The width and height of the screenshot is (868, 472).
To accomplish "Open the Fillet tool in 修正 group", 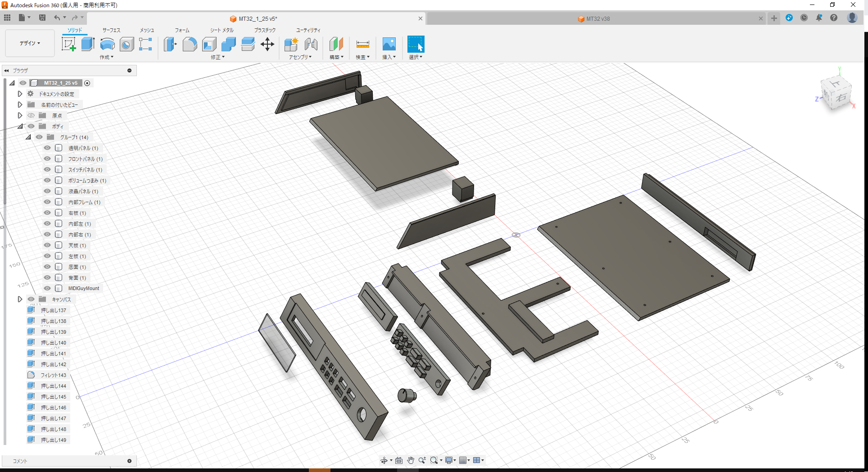I will (190, 45).
